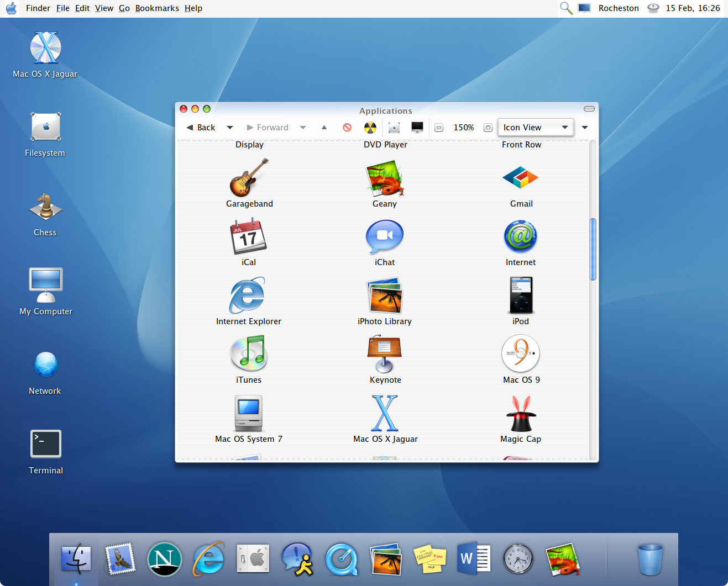Open the Edit menu
The height and width of the screenshot is (586, 728).
[82, 8]
